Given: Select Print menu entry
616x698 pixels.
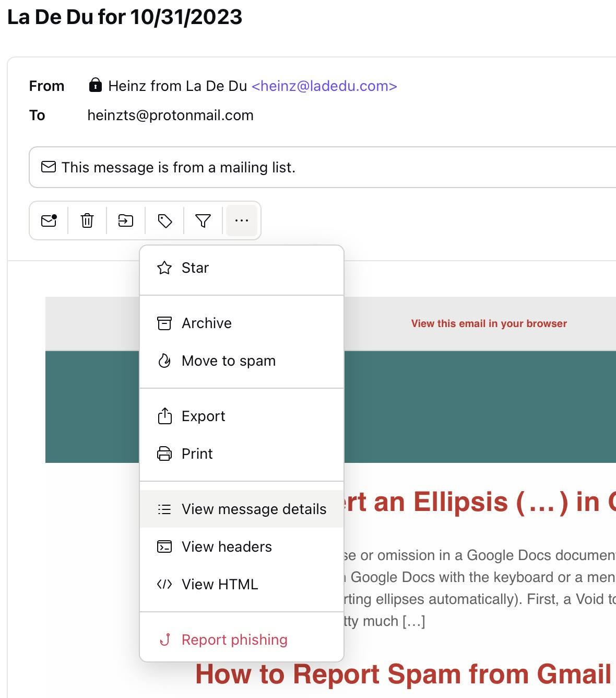Looking at the screenshot, I should [242, 454].
